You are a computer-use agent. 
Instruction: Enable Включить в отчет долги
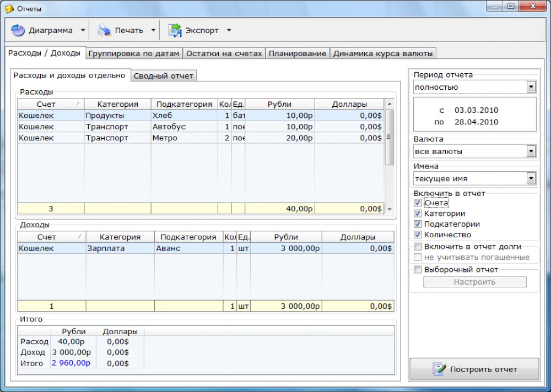(417, 247)
